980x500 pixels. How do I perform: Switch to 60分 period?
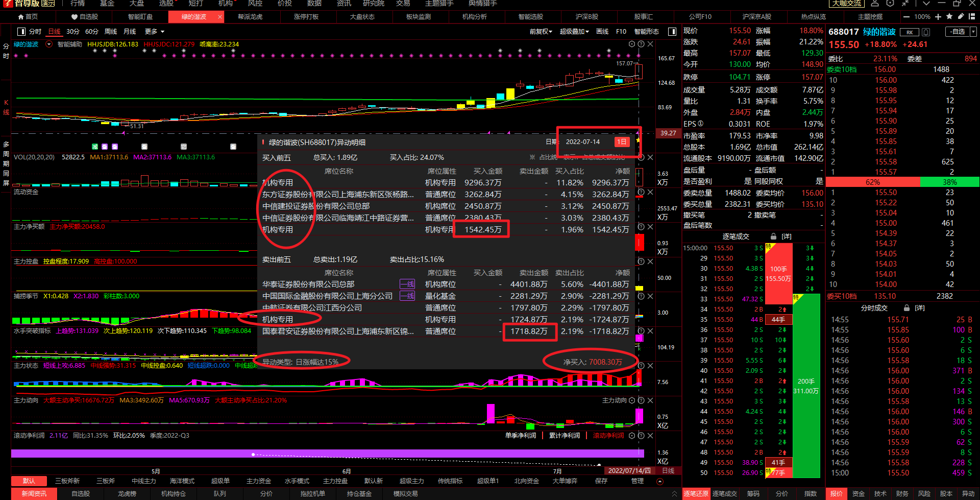[92, 32]
